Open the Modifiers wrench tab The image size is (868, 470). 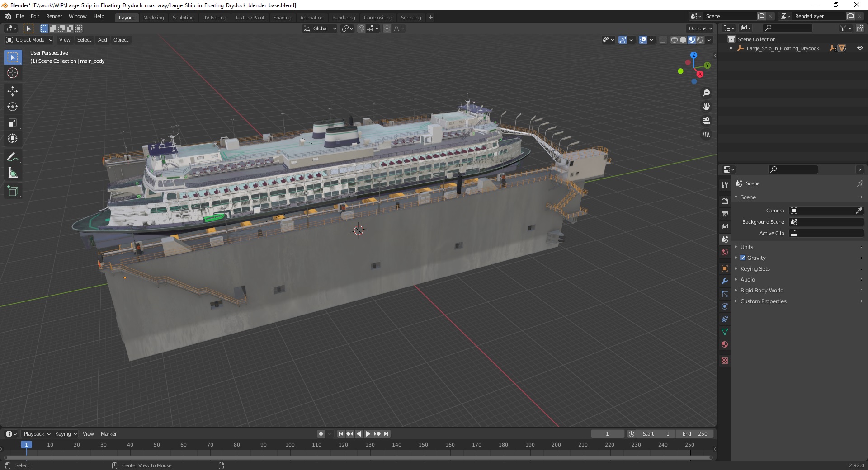[725, 281]
